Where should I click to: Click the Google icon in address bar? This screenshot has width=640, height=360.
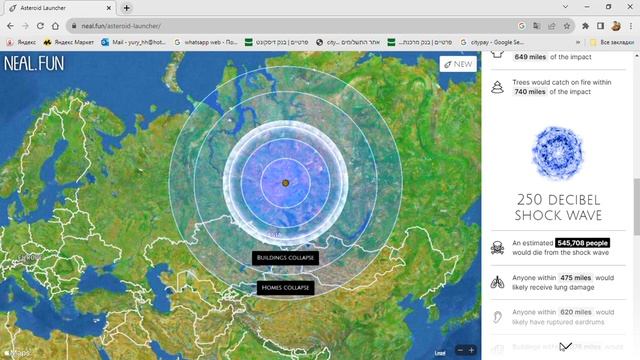[x=522, y=26]
